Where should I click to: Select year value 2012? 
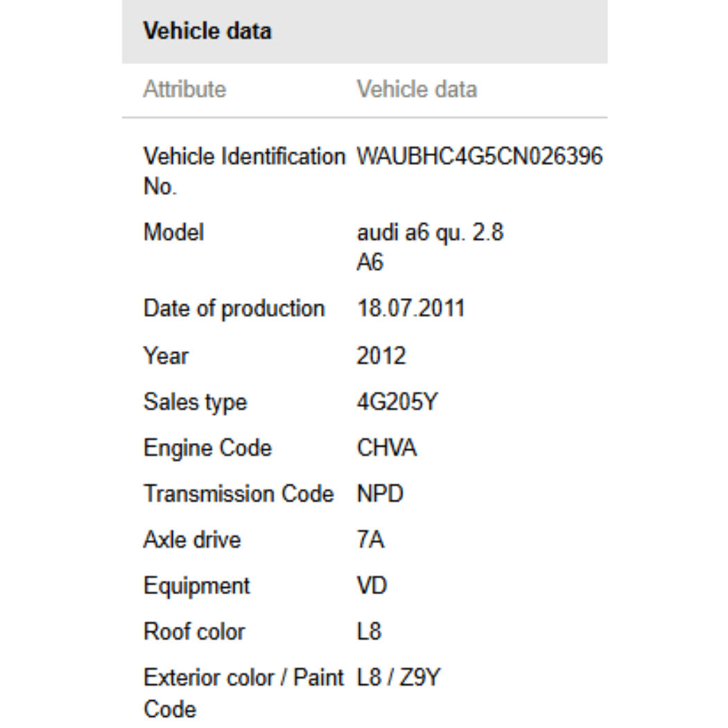(381, 356)
